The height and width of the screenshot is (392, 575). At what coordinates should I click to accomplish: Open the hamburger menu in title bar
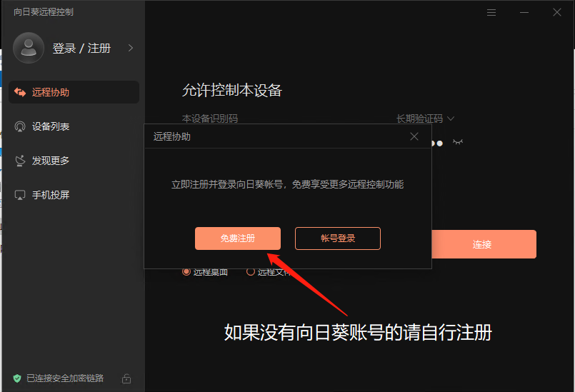(491, 12)
